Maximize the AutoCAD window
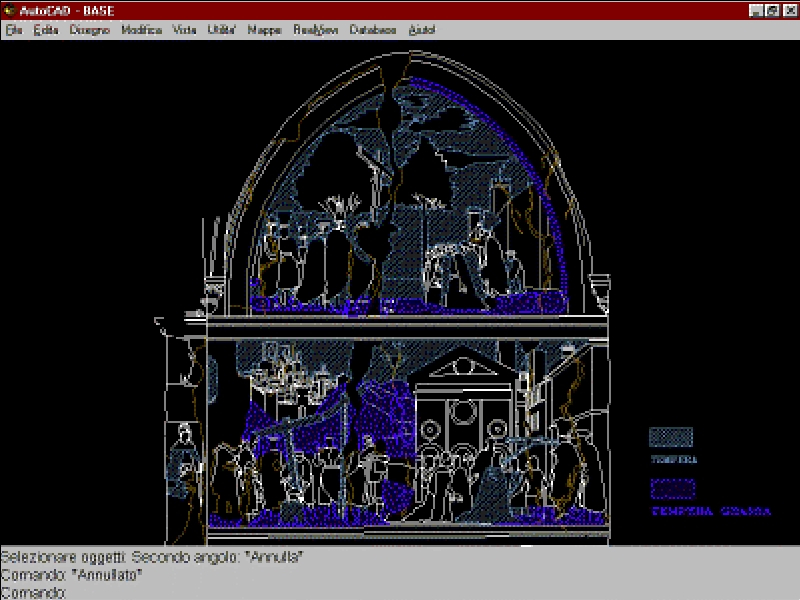The height and width of the screenshot is (600, 800). 772,11
